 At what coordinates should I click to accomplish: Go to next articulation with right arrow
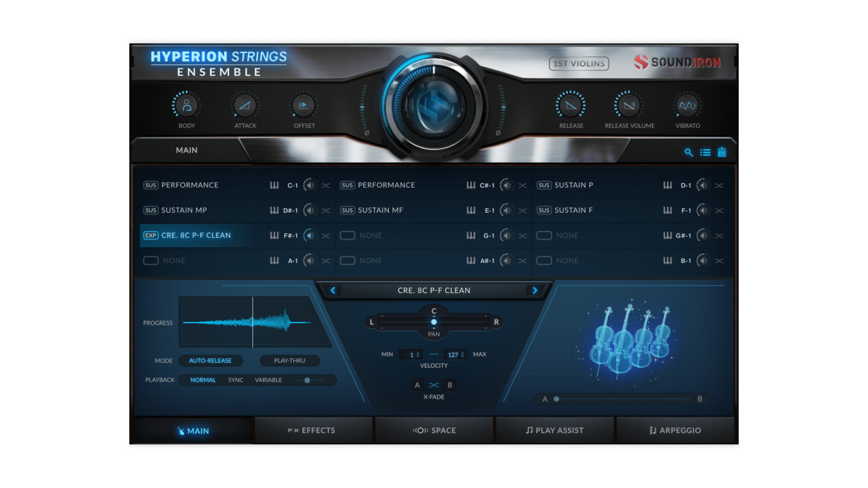(535, 290)
